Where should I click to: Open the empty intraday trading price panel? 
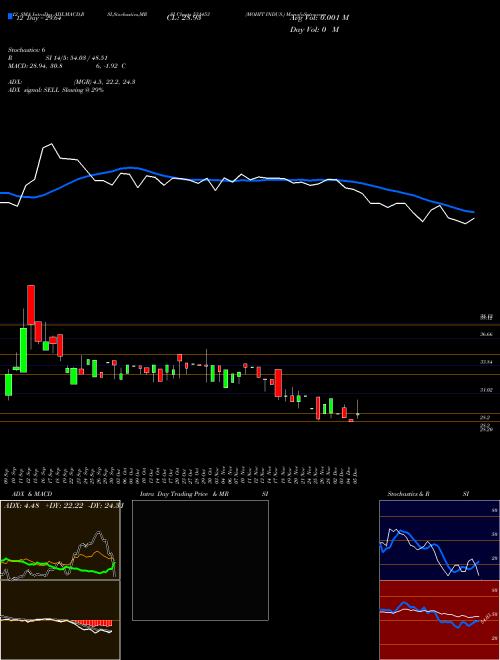point(200,560)
